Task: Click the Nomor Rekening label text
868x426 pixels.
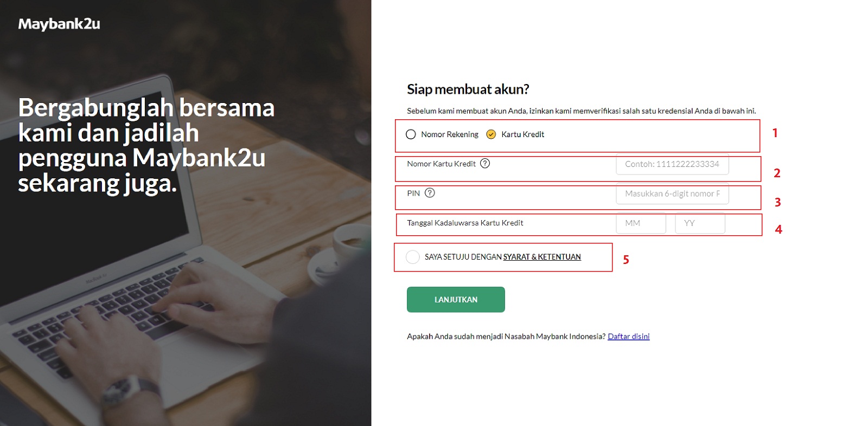Action: click(x=450, y=134)
